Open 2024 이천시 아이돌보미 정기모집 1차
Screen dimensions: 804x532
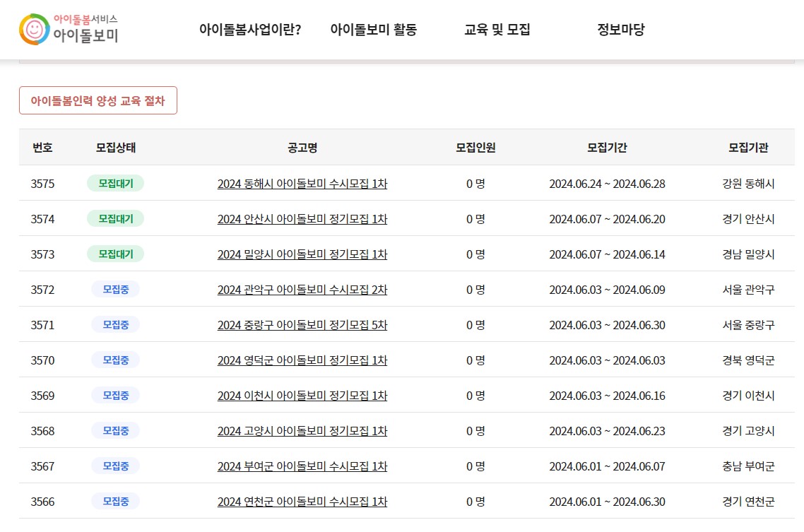302,396
